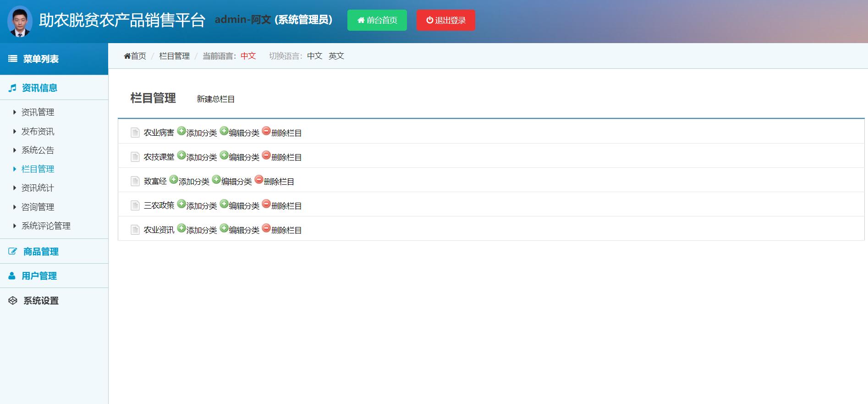Click document icon in 致富经 row

point(135,181)
